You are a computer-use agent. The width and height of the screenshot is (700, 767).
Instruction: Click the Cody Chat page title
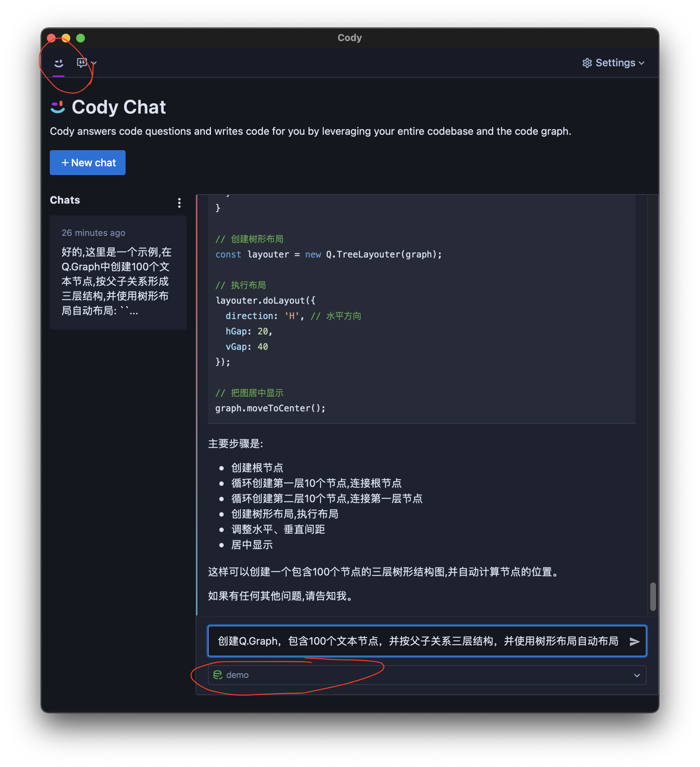pyautogui.click(x=119, y=107)
